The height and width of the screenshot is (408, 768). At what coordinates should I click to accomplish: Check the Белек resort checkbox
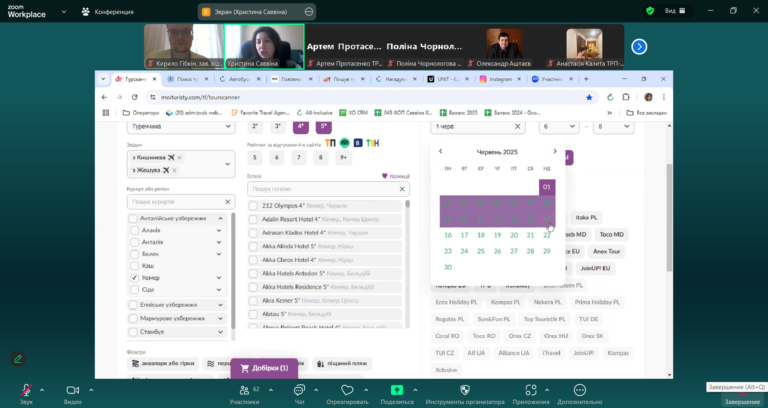135,254
